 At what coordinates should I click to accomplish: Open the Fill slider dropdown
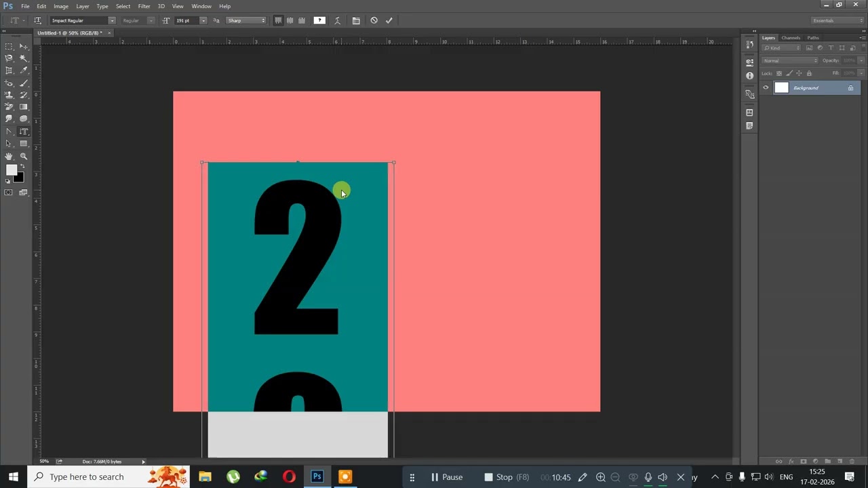tap(862, 73)
